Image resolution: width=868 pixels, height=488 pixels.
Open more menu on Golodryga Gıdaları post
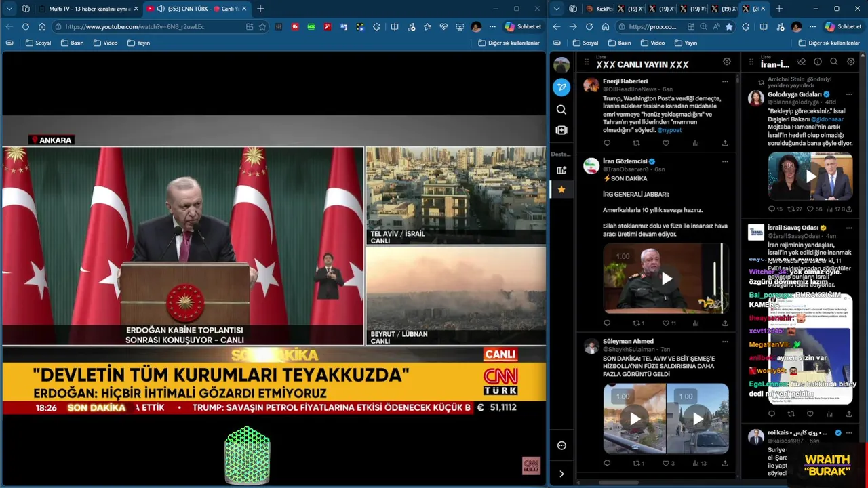(x=849, y=94)
